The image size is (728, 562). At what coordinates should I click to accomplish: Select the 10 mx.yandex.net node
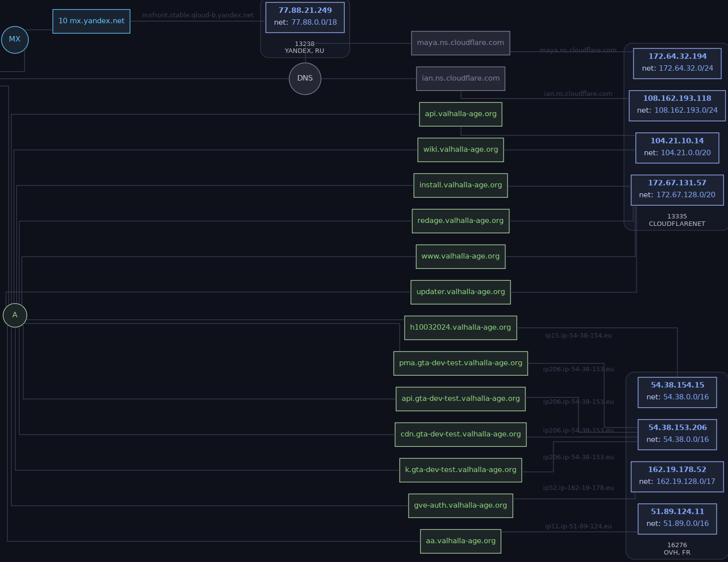[91, 21]
